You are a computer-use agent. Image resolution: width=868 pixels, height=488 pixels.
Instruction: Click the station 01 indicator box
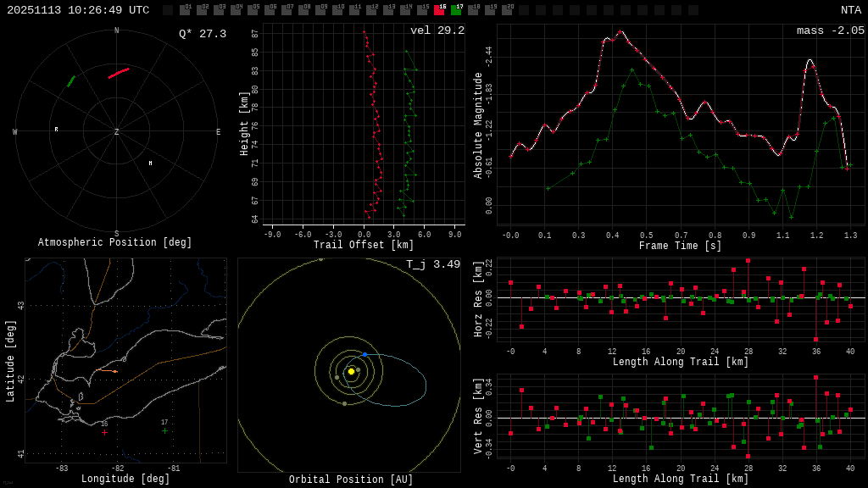(x=184, y=9)
